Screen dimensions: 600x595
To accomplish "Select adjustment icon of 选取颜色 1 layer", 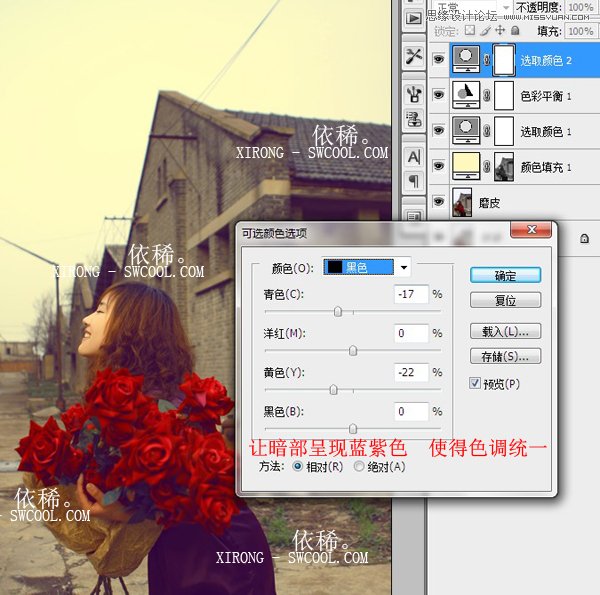I will (466, 131).
